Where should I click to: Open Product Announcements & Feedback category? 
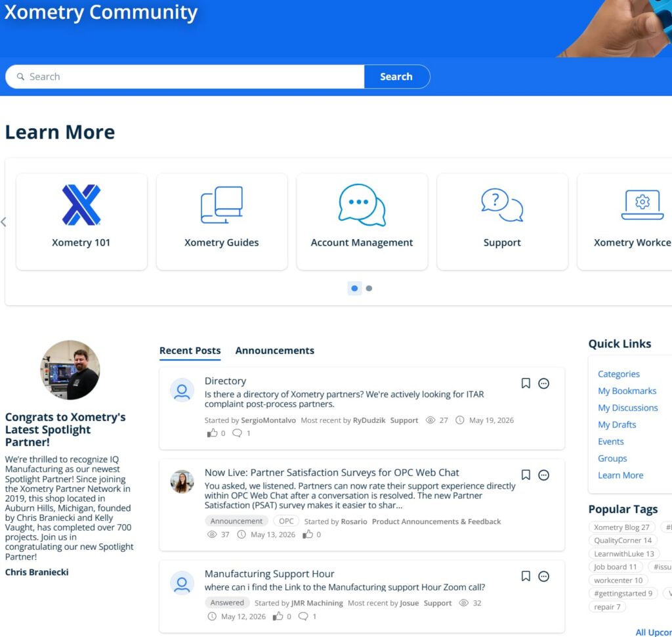[436, 521]
